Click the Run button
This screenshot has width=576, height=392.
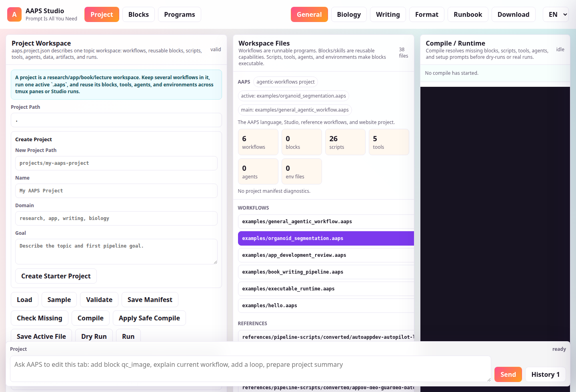(x=128, y=336)
